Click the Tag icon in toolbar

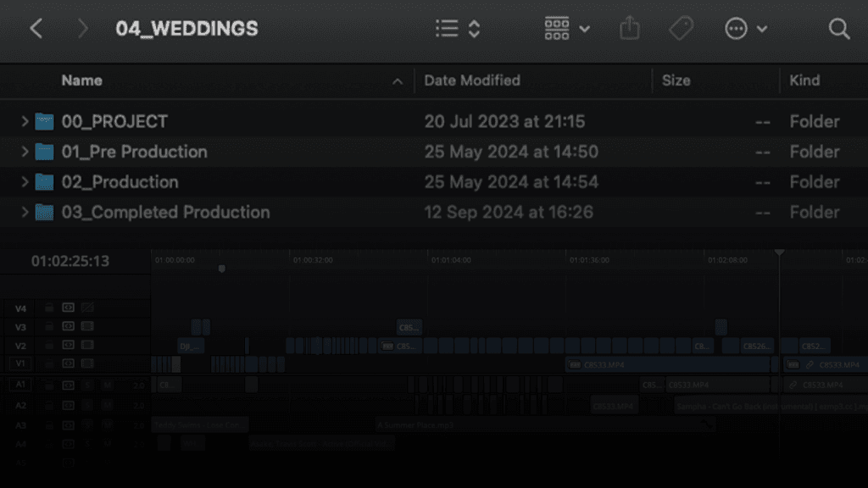(x=681, y=28)
